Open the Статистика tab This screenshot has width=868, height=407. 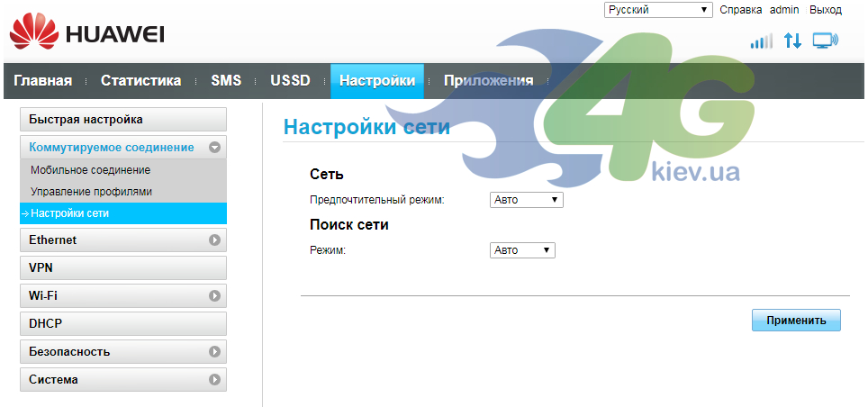point(140,81)
